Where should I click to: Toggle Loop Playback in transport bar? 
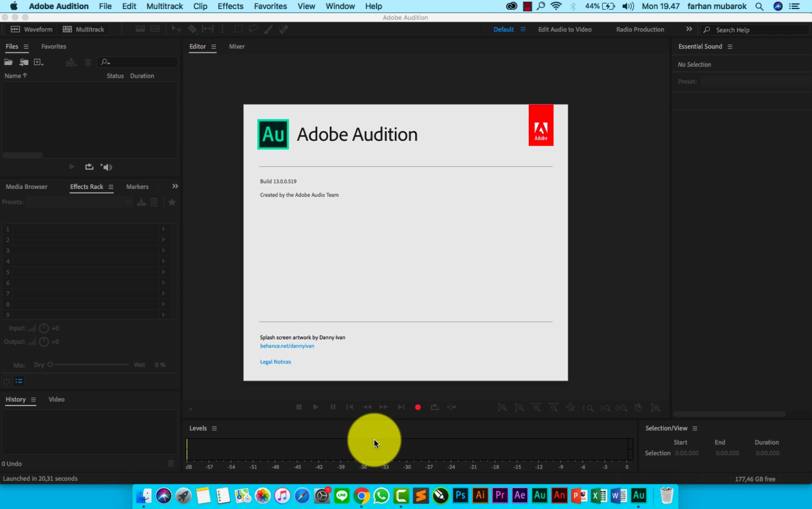[435, 407]
